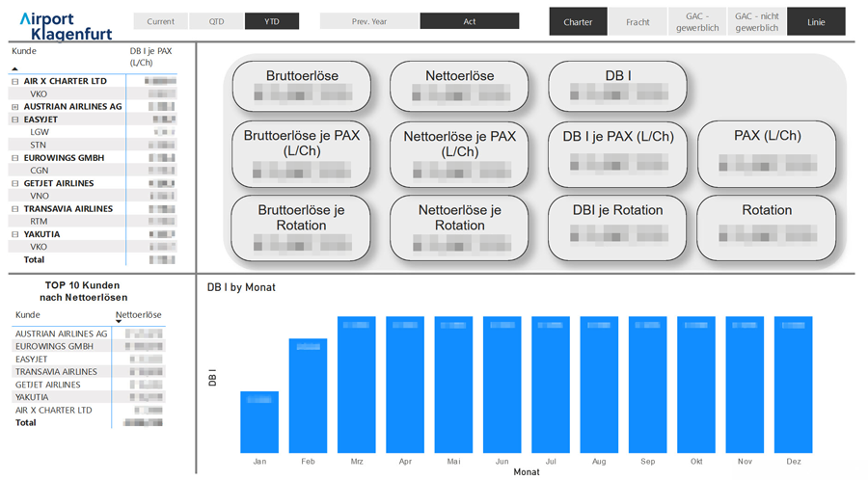Collapse the AIR X CHARTER LTD row
This screenshot has height=480, width=868.
pos(15,82)
